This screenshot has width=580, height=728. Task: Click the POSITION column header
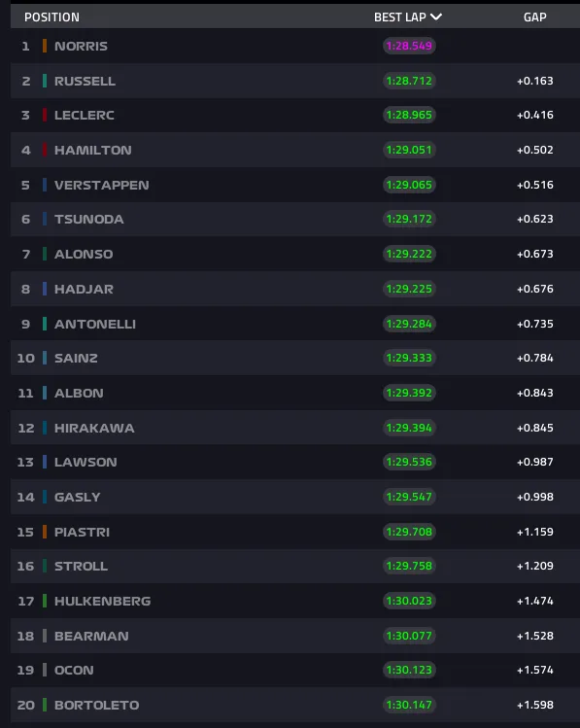pyautogui.click(x=51, y=17)
